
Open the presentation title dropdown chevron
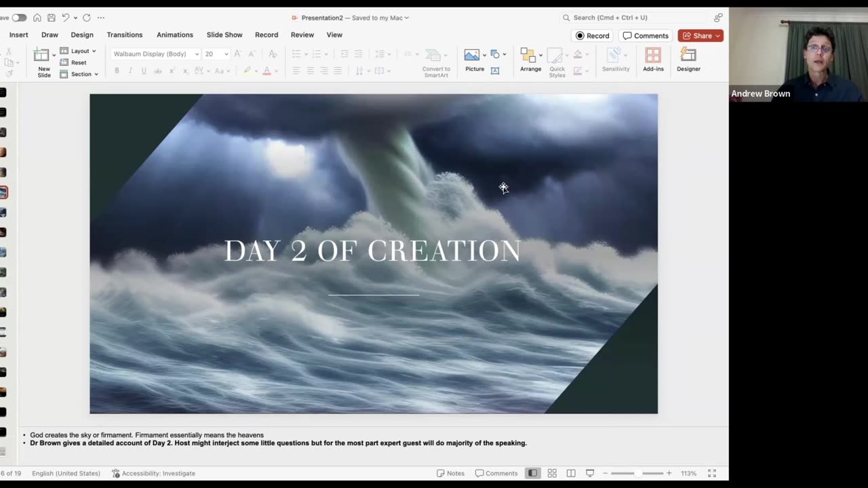point(406,18)
